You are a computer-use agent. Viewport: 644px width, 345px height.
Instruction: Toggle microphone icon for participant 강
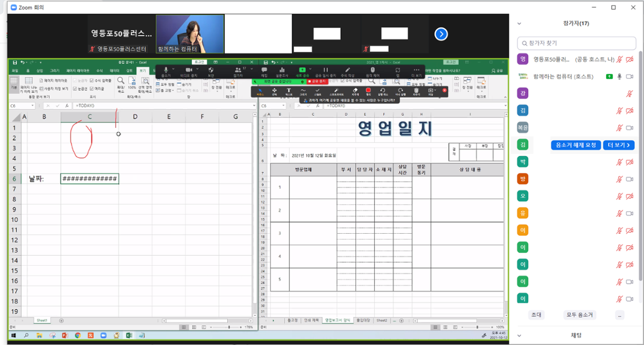[x=629, y=93]
